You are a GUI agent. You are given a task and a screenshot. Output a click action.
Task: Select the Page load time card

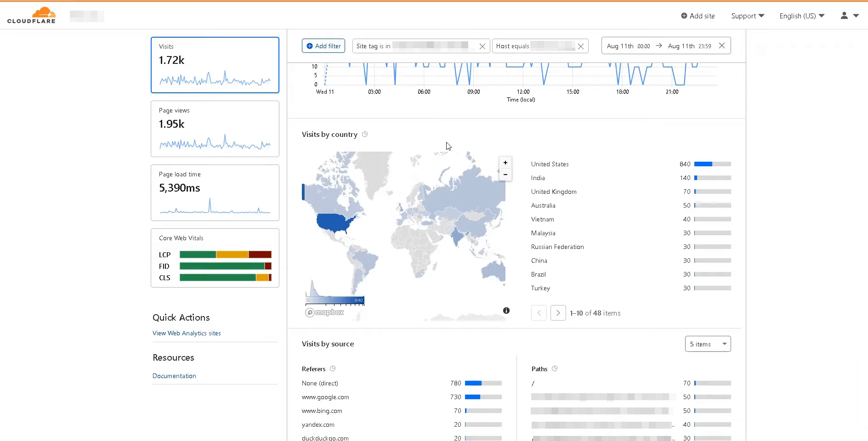click(x=215, y=192)
